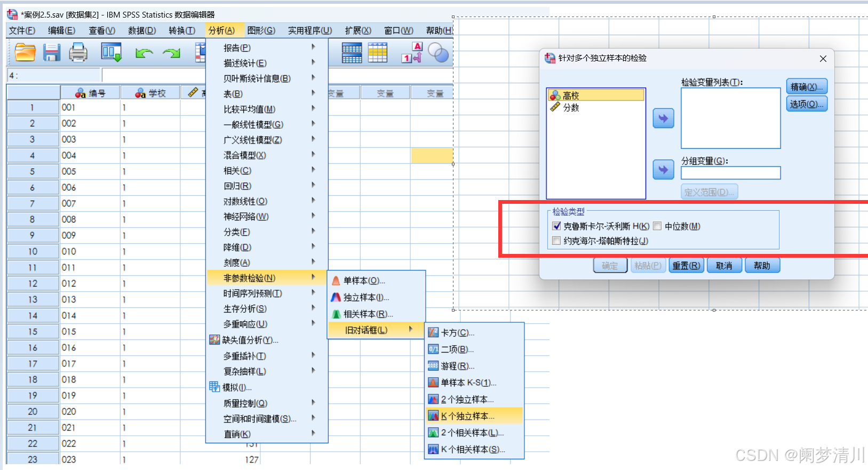The image size is (868, 470).
Task: Click the SPSS application icon in title bar
Action: pos(12,14)
